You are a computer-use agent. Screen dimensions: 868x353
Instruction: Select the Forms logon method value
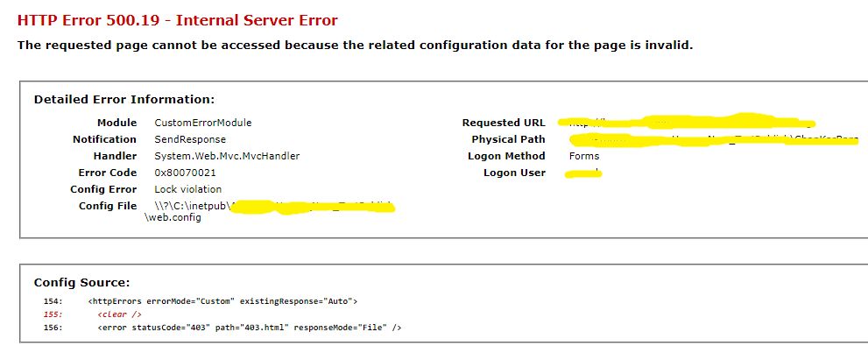[584, 156]
